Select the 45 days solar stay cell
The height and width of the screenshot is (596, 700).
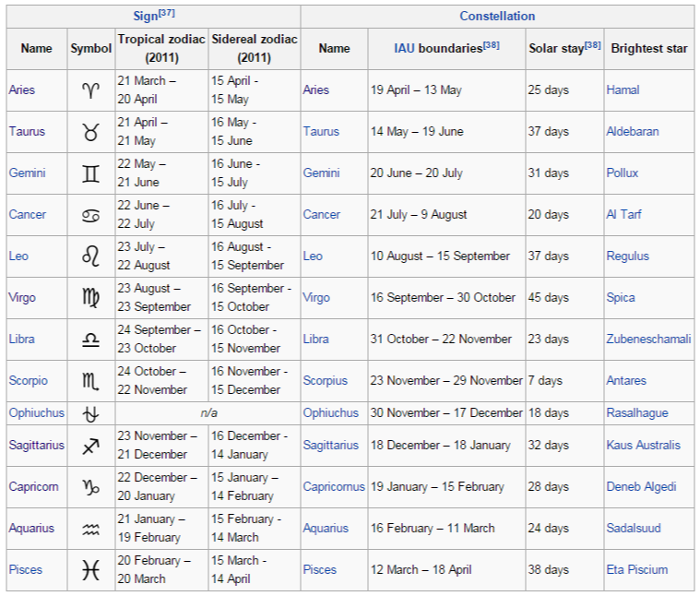pyautogui.click(x=564, y=298)
